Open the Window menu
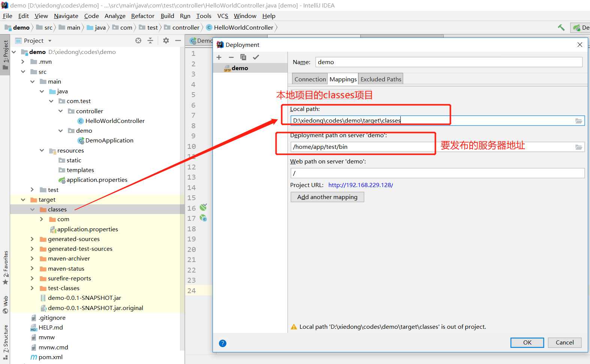This screenshot has width=590, height=364. [x=245, y=16]
